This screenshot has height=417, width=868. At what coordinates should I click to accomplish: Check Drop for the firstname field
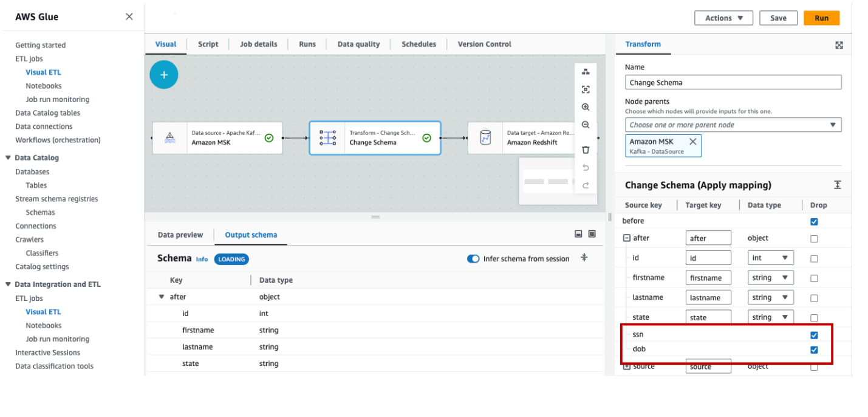tap(814, 278)
